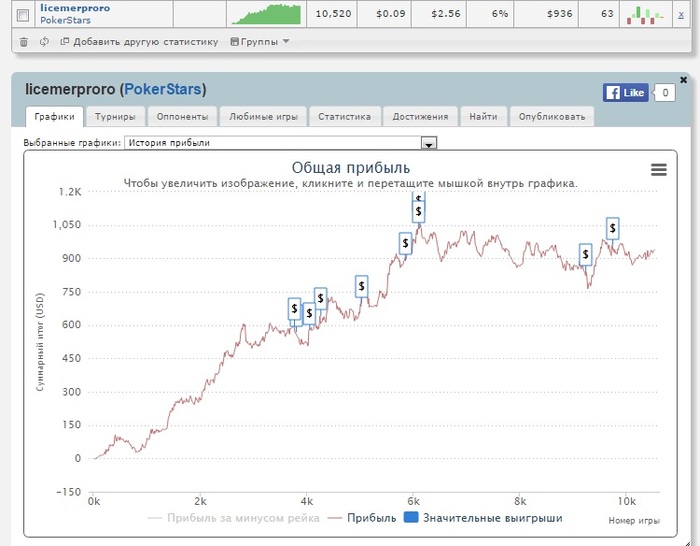Open the 'Найти' tab

(x=483, y=117)
